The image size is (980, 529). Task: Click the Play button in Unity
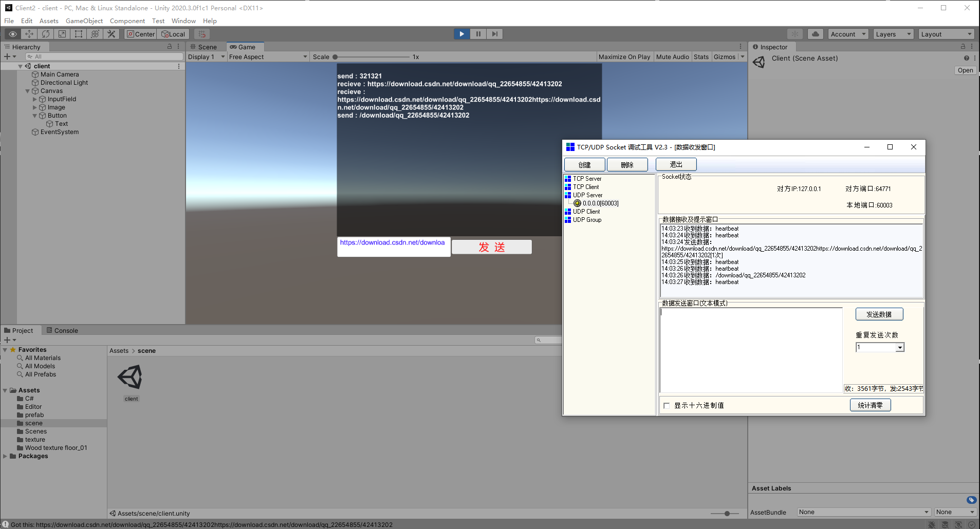(x=461, y=34)
